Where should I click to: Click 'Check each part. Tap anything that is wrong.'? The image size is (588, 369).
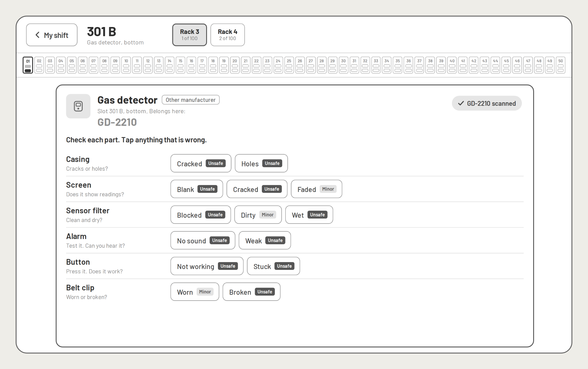pyautogui.click(x=136, y=140)
